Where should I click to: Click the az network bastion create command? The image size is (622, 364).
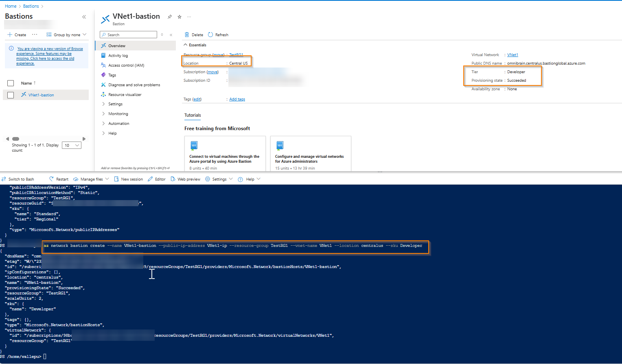tap(233, 246)
